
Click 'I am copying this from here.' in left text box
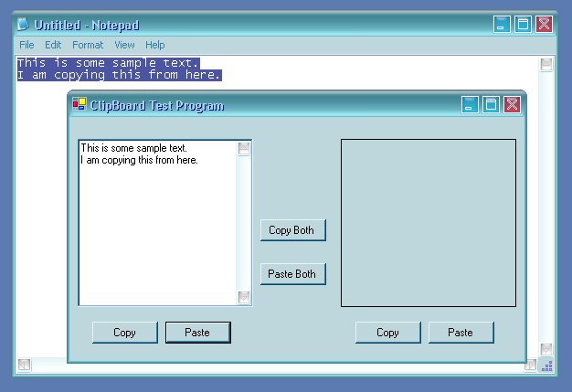(x=139, y=160)
